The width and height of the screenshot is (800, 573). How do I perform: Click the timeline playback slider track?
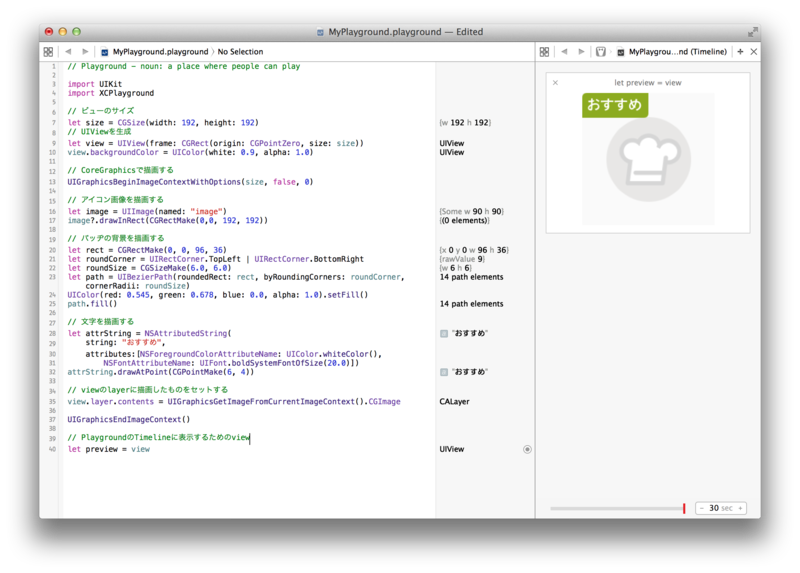[616, 508]
